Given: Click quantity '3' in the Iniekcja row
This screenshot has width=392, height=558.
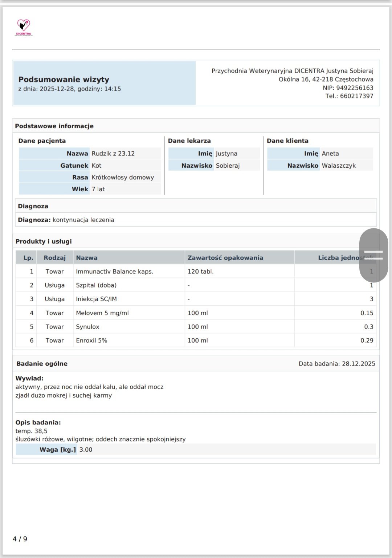Looking at the screenshot, I should [372, 299].
